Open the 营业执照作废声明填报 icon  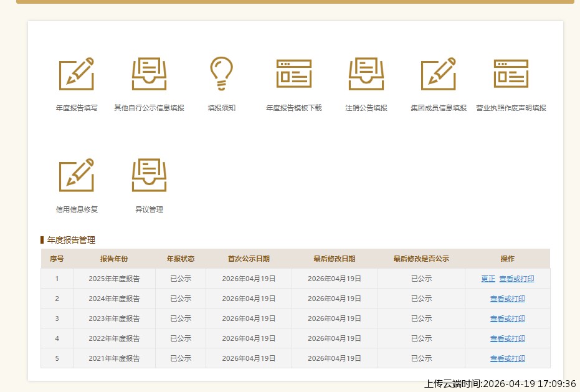click(511, 74)
